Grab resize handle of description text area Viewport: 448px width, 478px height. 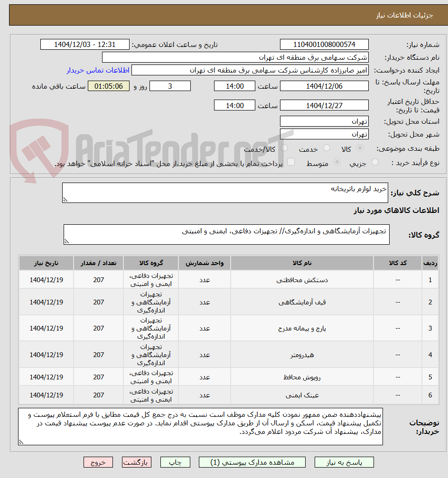(x=65, y=200)
